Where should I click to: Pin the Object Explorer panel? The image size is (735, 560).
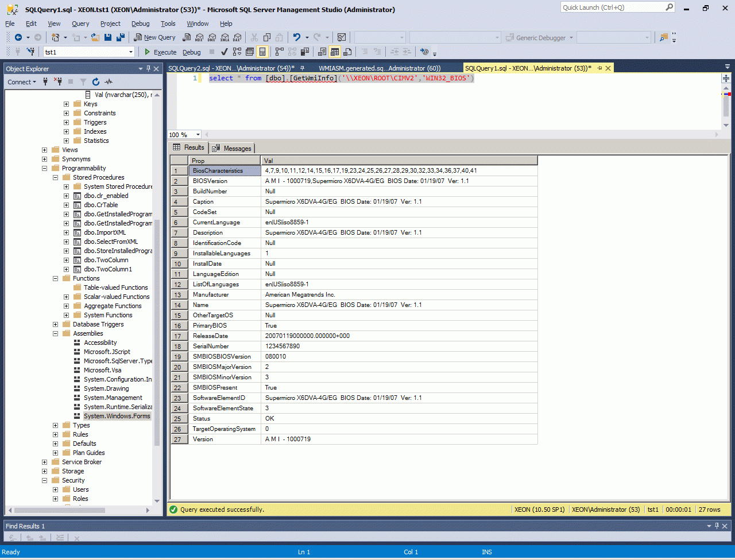point(148,69)
